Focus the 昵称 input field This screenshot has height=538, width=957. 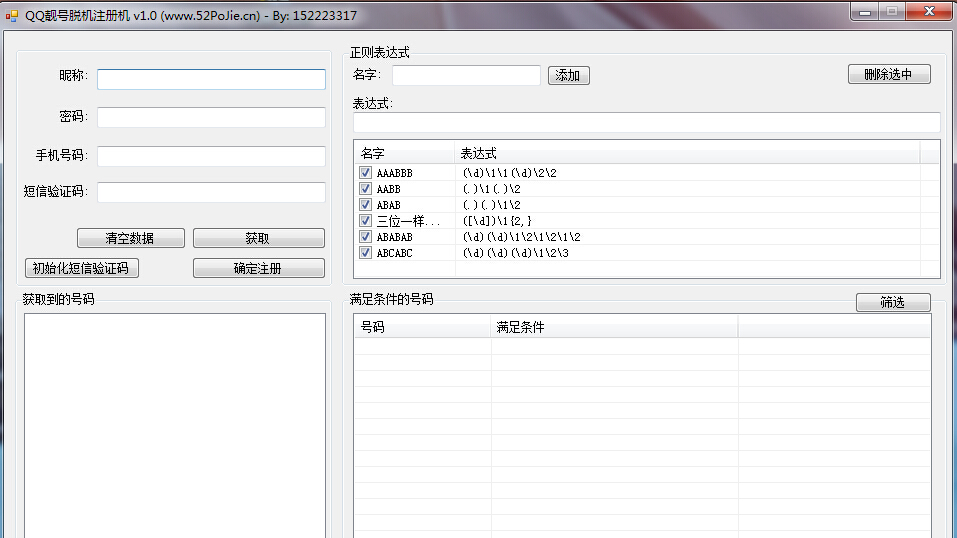pos(211,79)
